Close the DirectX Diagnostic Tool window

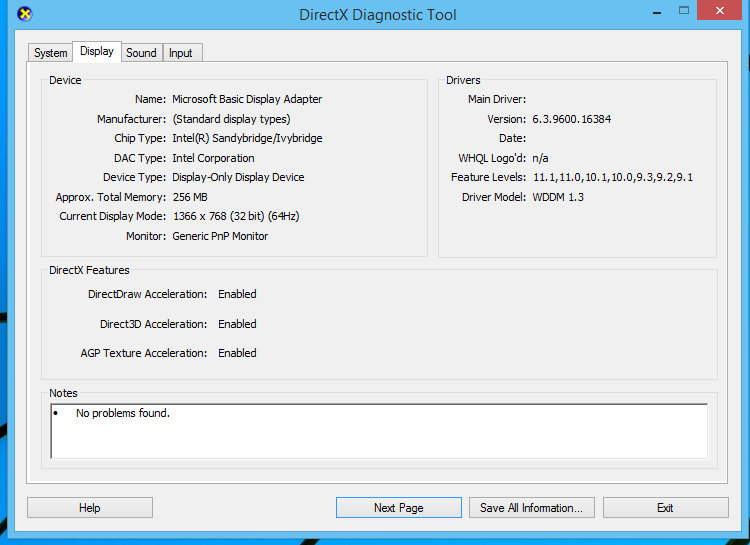pos(720,11)
